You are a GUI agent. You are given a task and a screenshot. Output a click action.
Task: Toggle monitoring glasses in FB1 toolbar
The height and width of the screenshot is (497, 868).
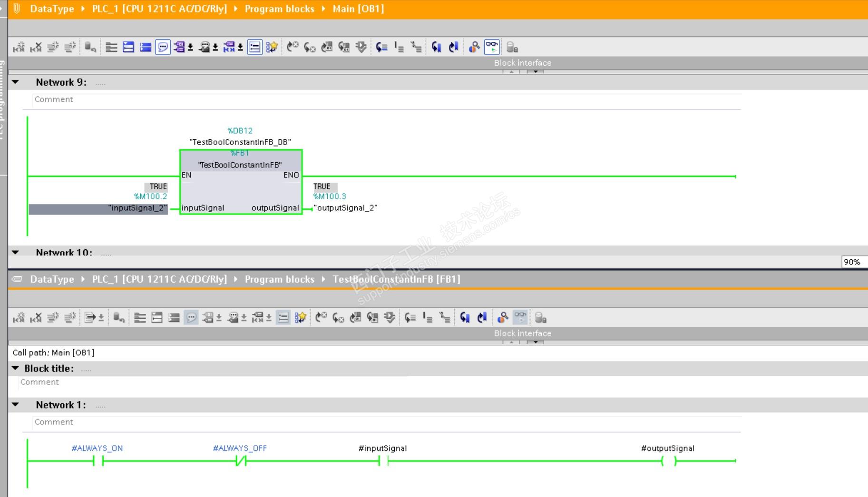(x=520, y=318)
